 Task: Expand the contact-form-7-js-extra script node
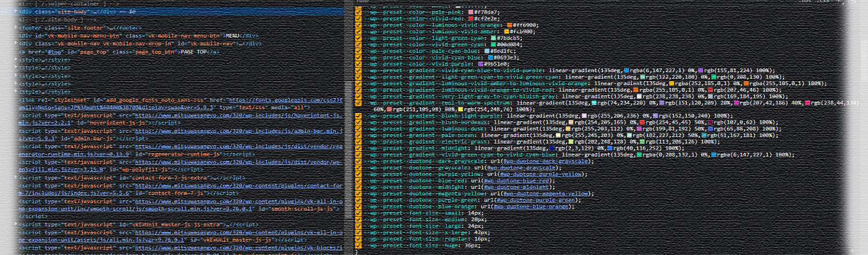pos(16,178)
